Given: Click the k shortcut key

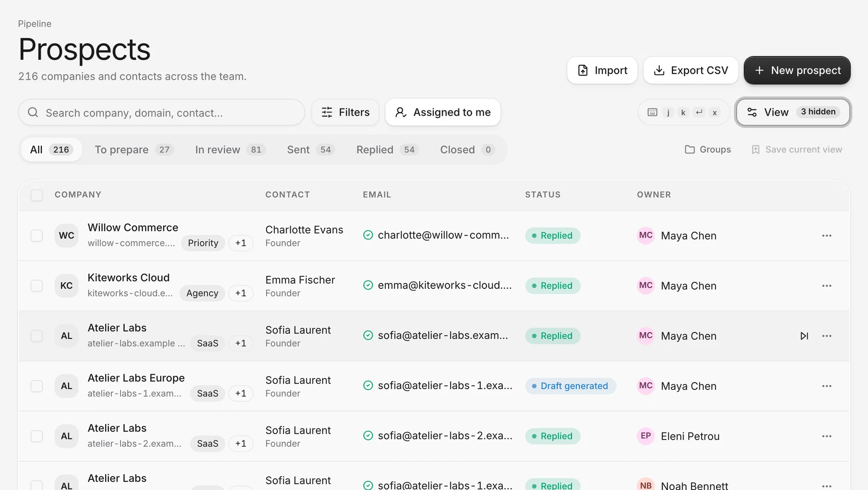Looking at the screenshot, I should (683, 112).
